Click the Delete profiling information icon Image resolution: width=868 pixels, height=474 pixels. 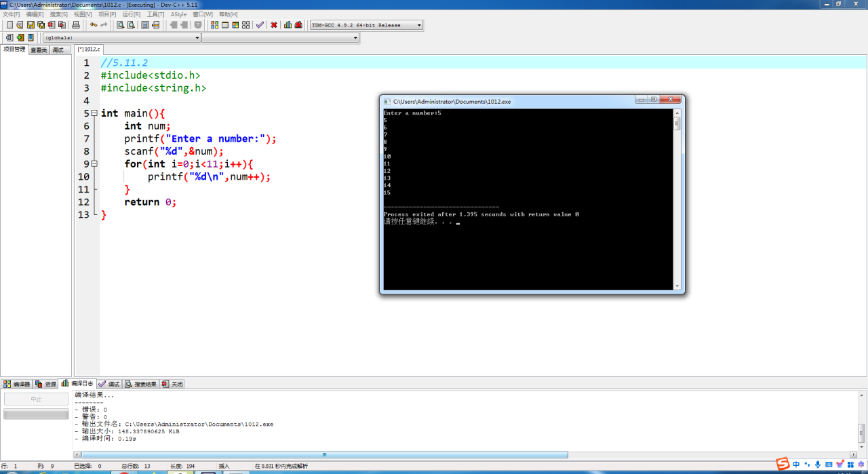[x=298, y=25]
